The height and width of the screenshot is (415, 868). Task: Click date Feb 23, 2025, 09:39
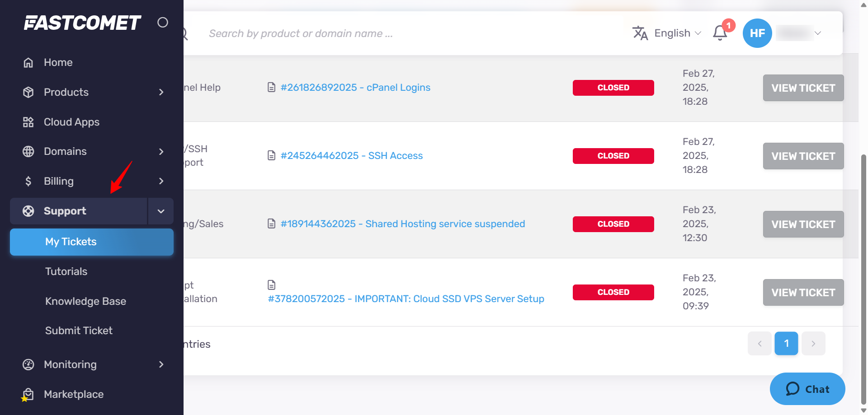699,292
